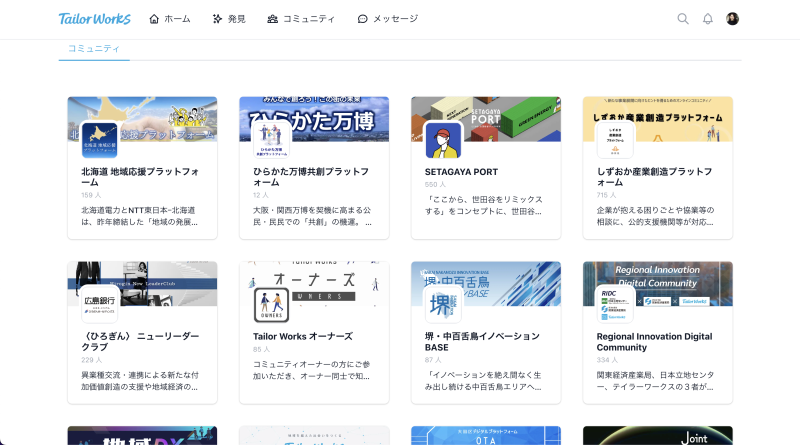This screenshot has height=445, width=800.
Task: Open the コミュニティ navigation item
Action: [301, 19]
